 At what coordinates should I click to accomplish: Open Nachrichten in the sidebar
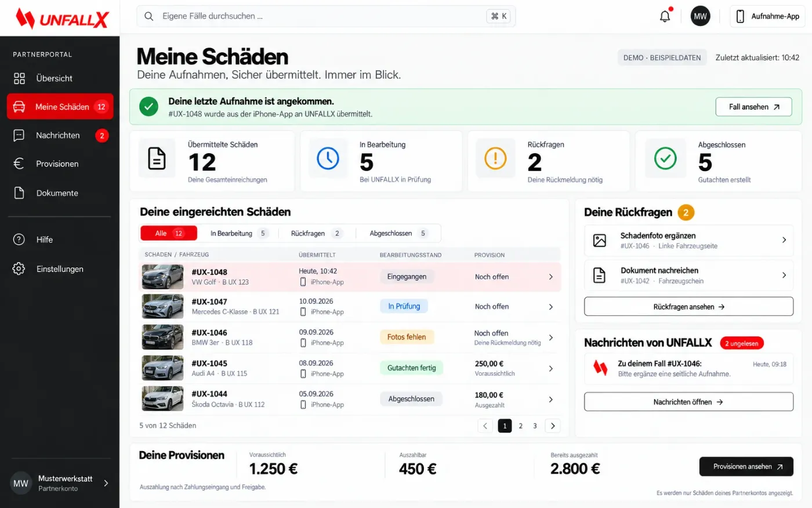tap(60, 135)
